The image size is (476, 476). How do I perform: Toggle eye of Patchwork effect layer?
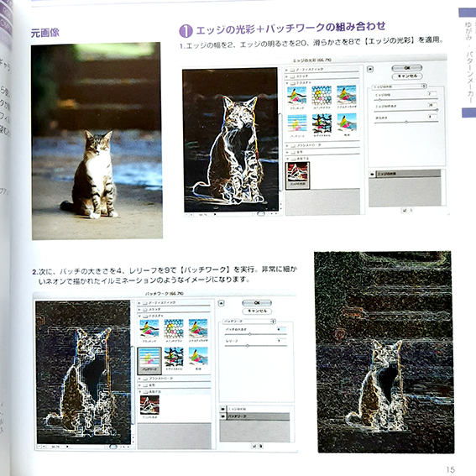(223, 416)
